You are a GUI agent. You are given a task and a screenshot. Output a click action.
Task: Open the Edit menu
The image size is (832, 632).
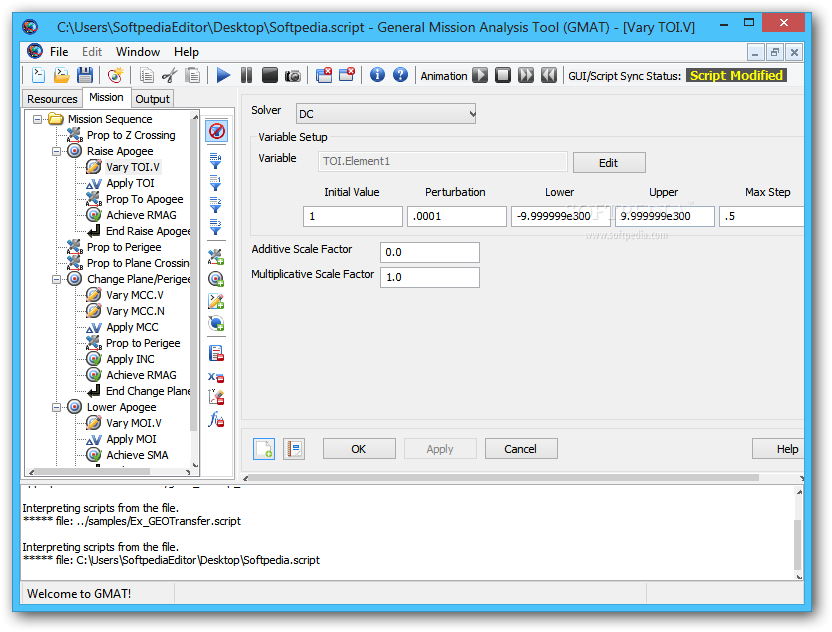coord(92,52)
